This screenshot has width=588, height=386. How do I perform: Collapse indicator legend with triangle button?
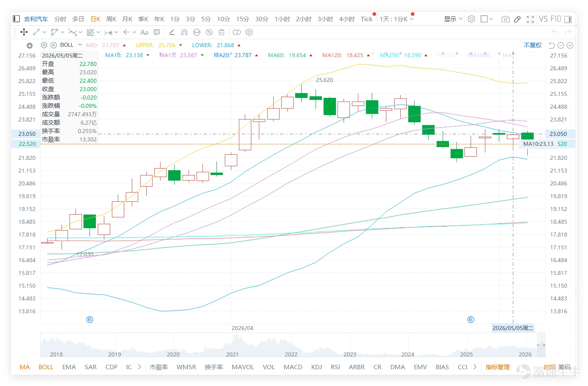(x=30, y=46)
